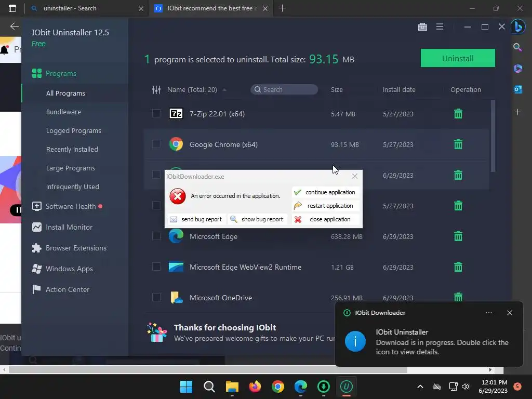Click IObit Uninstaller taskbar icon

pyautogui.click(x=347, y=387)
